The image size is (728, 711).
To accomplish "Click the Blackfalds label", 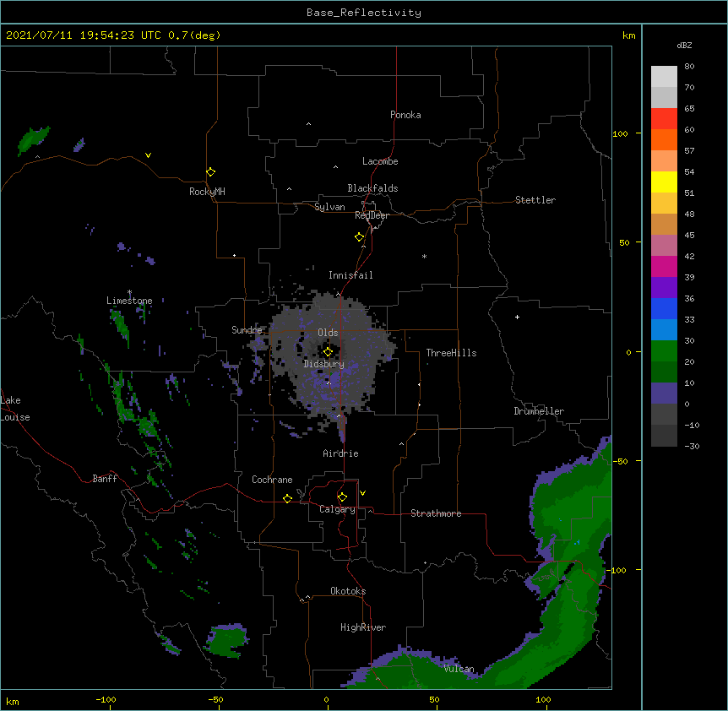I will tap(372, 188).
